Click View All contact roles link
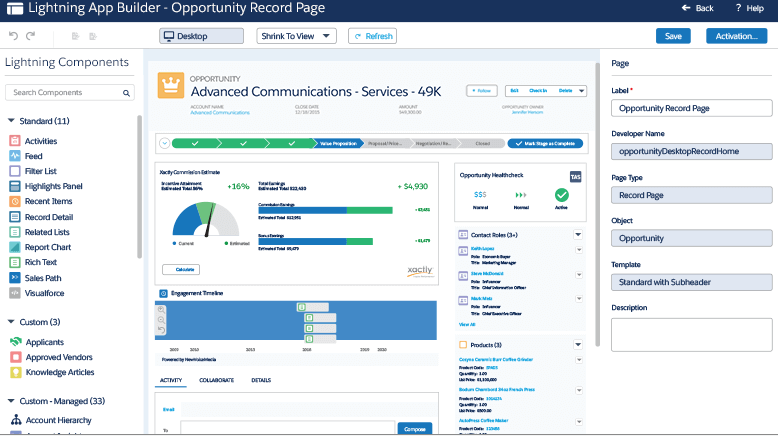This screenshot has width=778, height=436. (467, 324)
